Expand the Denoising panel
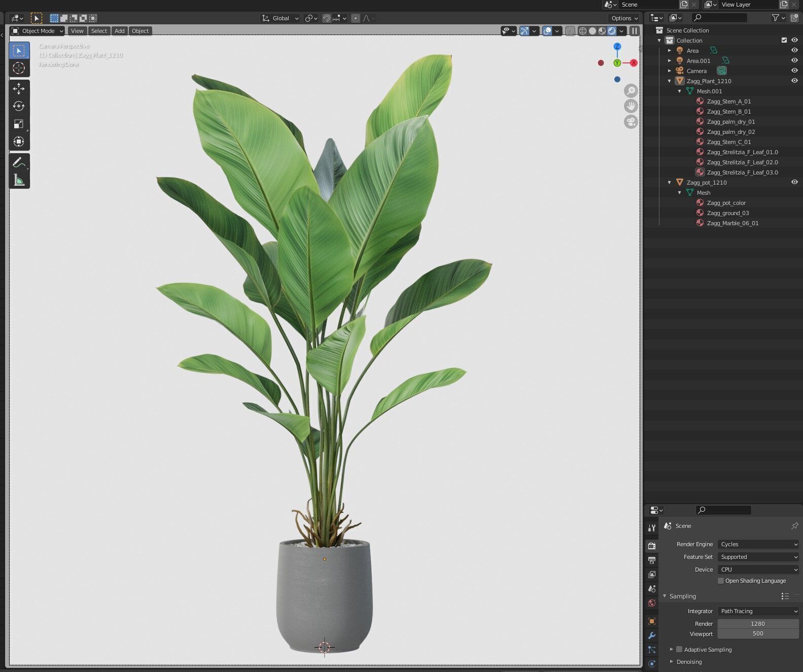 click(x=672, y=661)
